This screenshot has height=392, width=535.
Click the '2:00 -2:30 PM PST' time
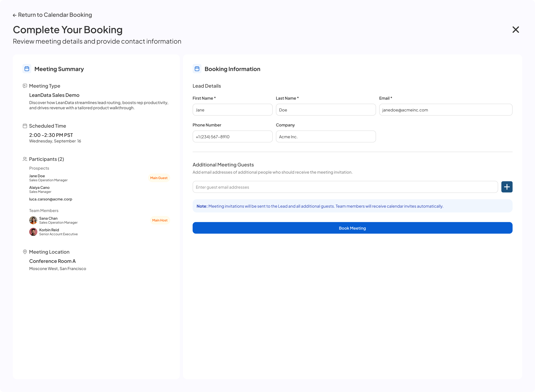(x=51, y=135)
